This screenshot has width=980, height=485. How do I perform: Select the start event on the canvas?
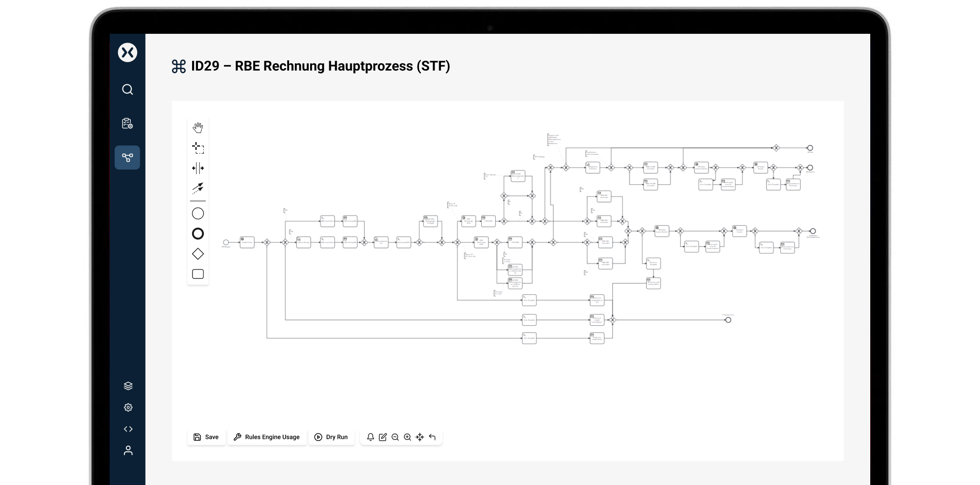point(226,242)
